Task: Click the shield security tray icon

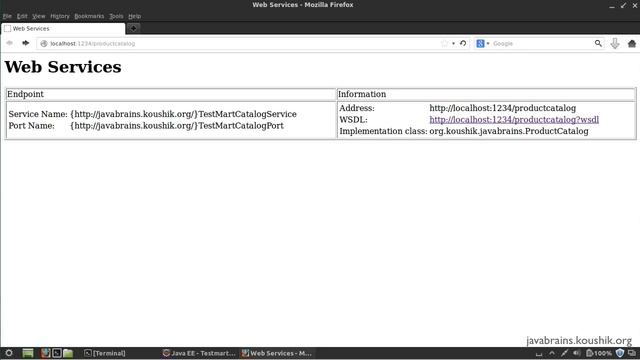Action: 620,353
